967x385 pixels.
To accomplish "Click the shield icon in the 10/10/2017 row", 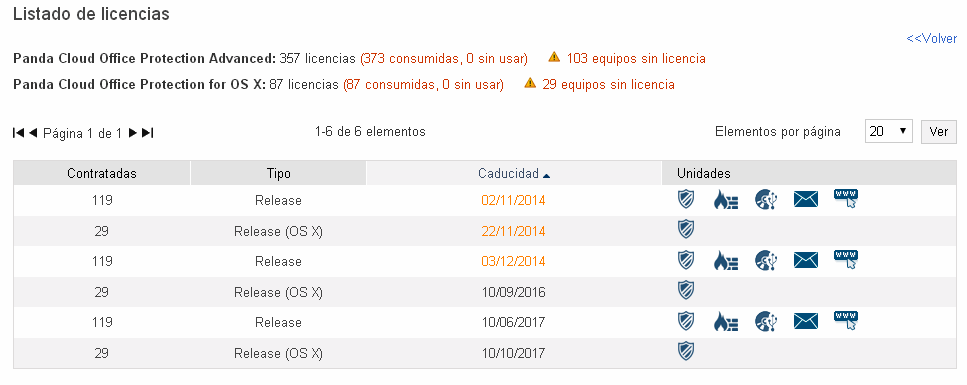I will click(x=686, y=352).
